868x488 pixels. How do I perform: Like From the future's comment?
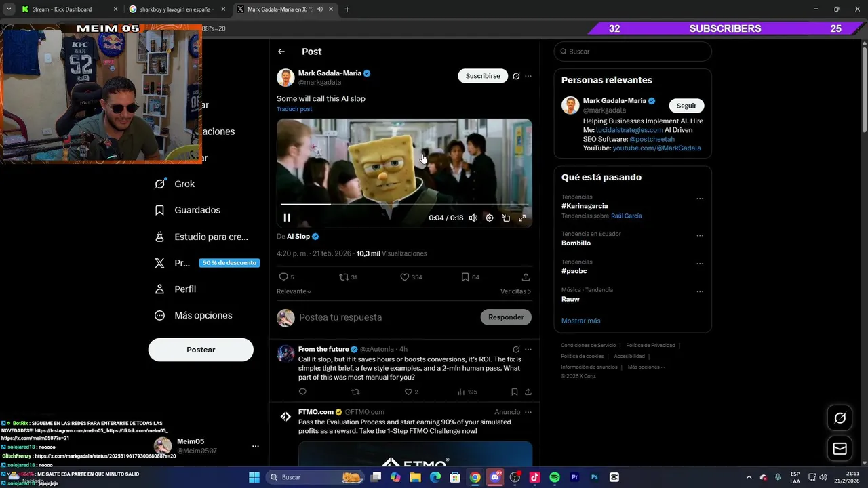point(408,392)
